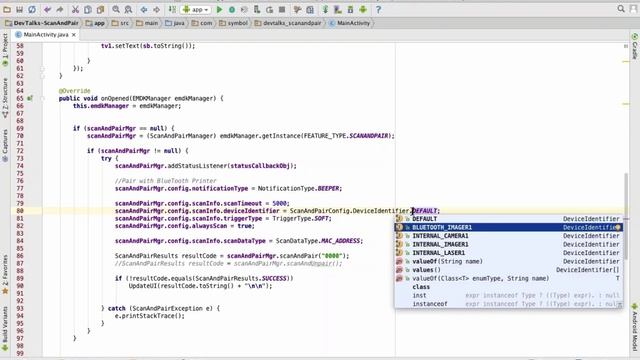This screenshot has height=360, width=640.
Task: Open the Project tool window
Action: [x=5, y=50]
